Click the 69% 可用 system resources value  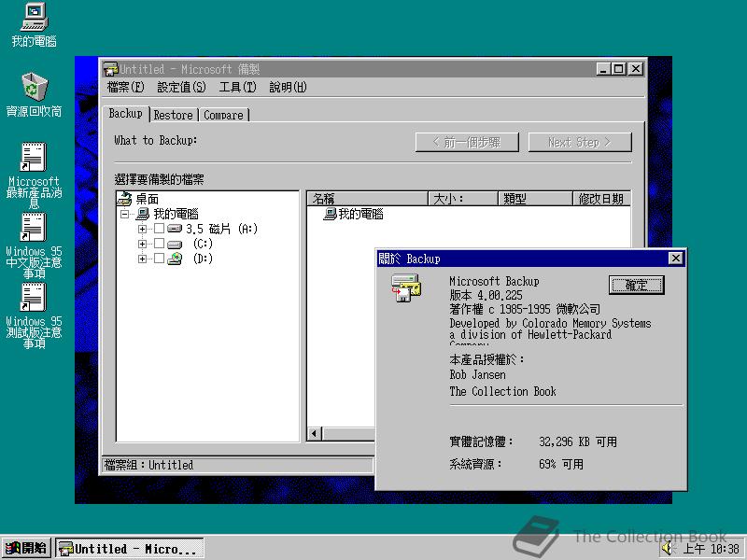pos(561,464)
